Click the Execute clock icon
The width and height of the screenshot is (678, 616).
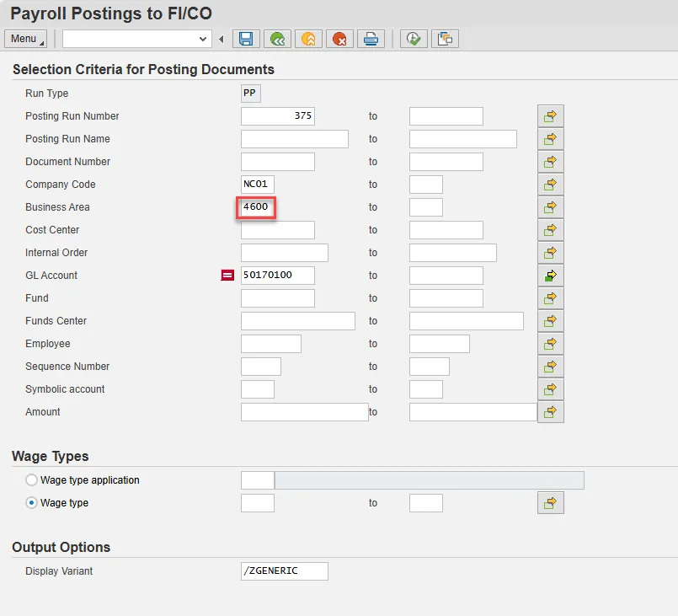[x=413, y=39]
